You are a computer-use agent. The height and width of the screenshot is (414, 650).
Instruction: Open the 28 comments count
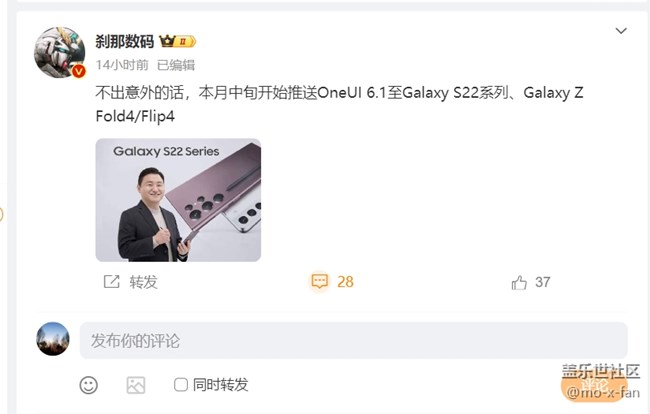point(345,282)
